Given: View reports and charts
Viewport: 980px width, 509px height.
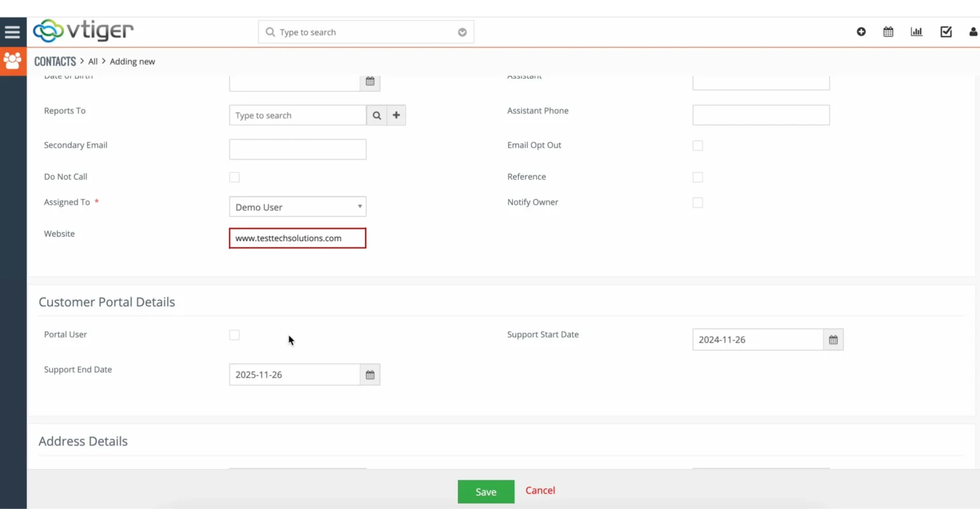Looking at the screenshot, I should click(x=917, y=31).
